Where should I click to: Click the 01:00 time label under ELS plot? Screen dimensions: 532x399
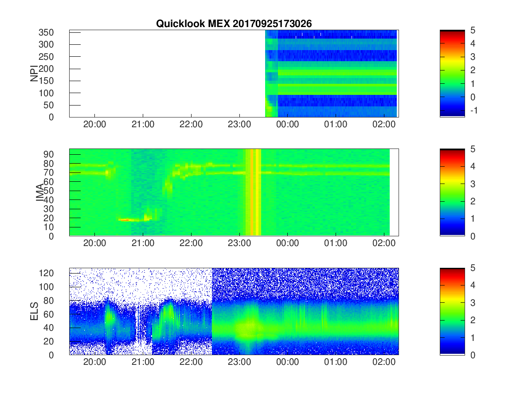tap(336, 363)
